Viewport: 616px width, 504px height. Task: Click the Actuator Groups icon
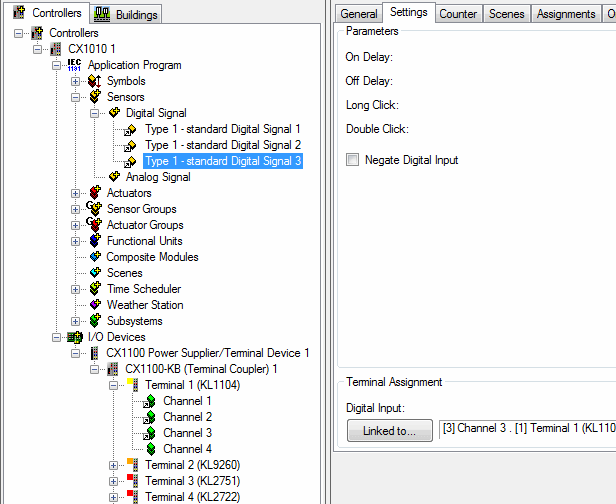94,225
